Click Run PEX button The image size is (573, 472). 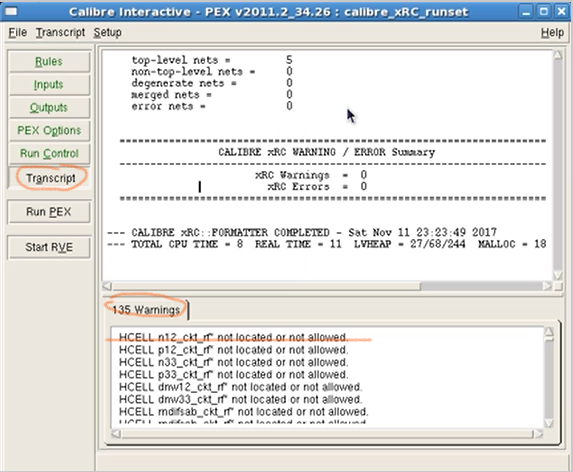[49, 212]
